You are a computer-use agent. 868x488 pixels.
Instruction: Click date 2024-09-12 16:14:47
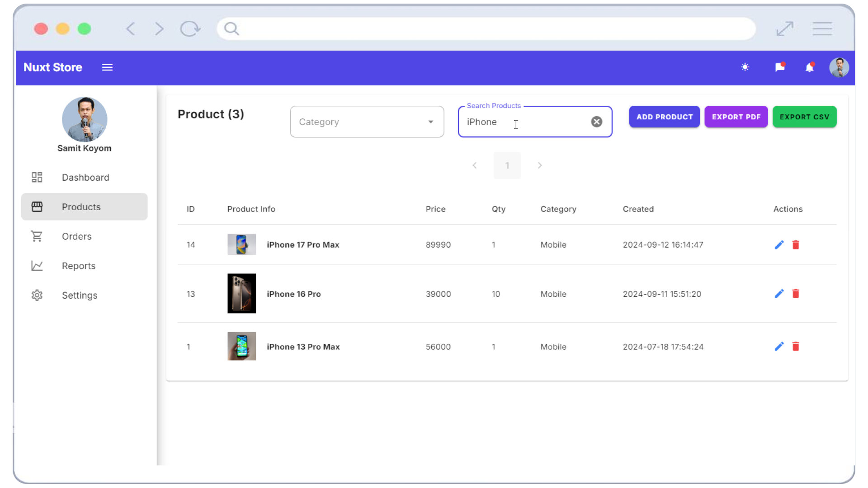[x=663, y=244]
